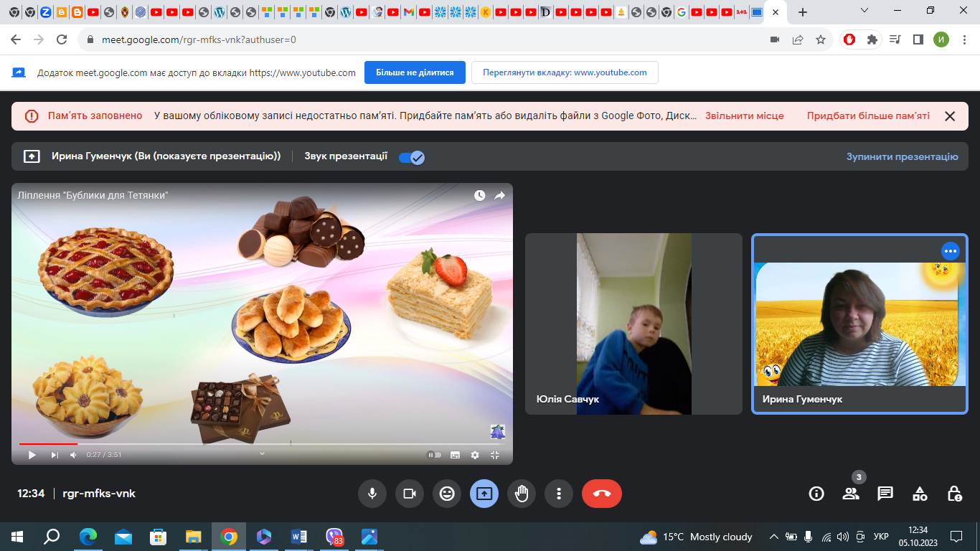The image size is (980, 551).
Task: Skip to next YouTube video
Action: (55, 455)
